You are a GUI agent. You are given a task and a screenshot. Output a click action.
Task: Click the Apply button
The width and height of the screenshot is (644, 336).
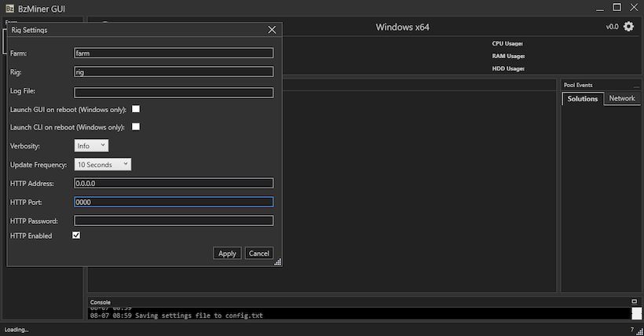pyautogui.click(x=227, y=254)
